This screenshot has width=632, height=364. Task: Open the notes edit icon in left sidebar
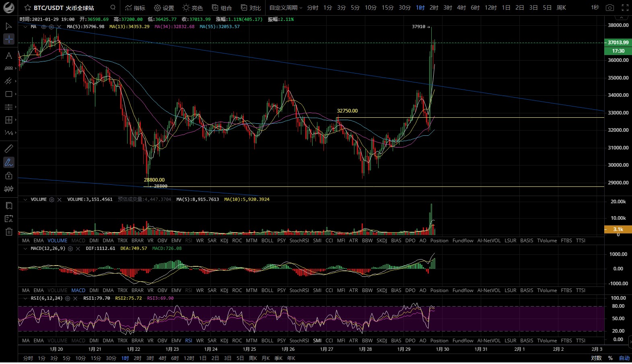[x=9, y=219]
